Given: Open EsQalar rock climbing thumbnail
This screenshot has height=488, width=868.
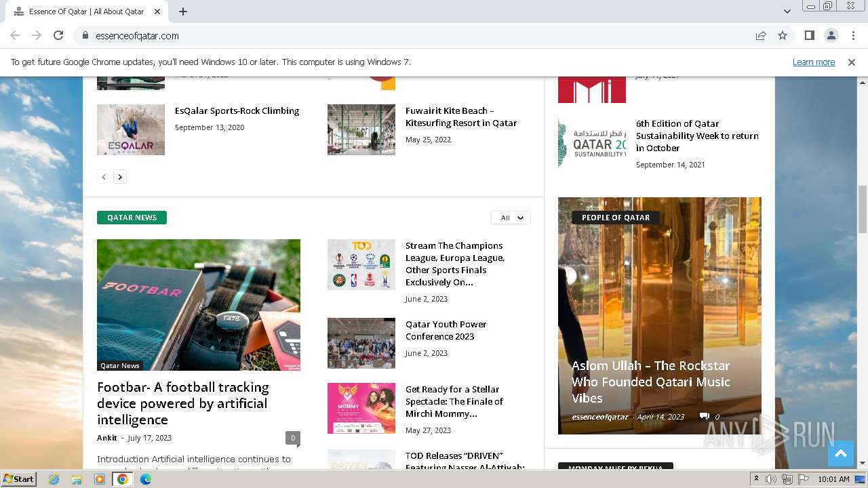Looking at the screenshot, I should coord(131,129).
